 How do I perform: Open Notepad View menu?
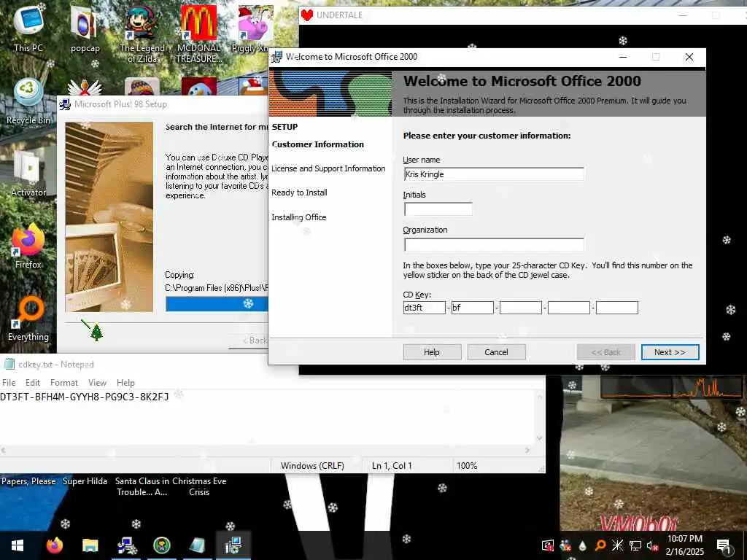pyautogui.click(x=97, y=382)
